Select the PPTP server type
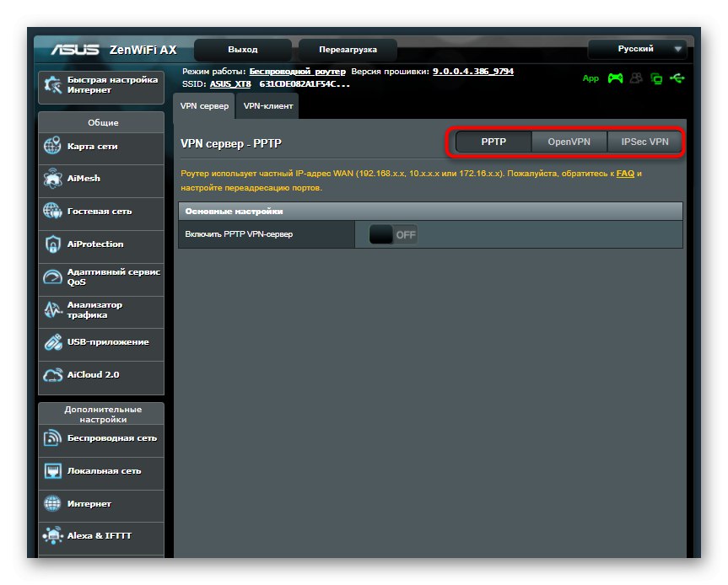 493,142
